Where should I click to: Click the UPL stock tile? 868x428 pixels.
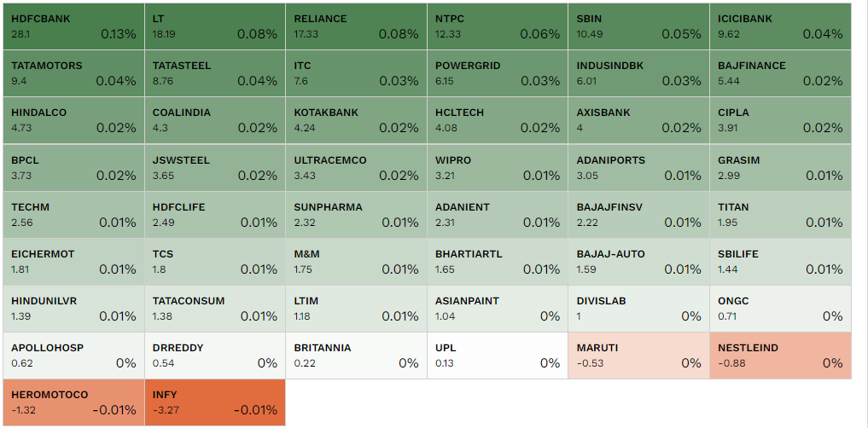[x=498, y=356]
